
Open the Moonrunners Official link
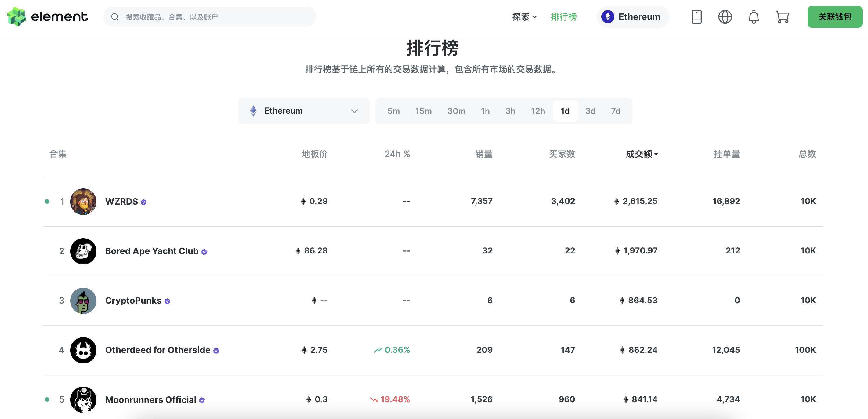151,400
